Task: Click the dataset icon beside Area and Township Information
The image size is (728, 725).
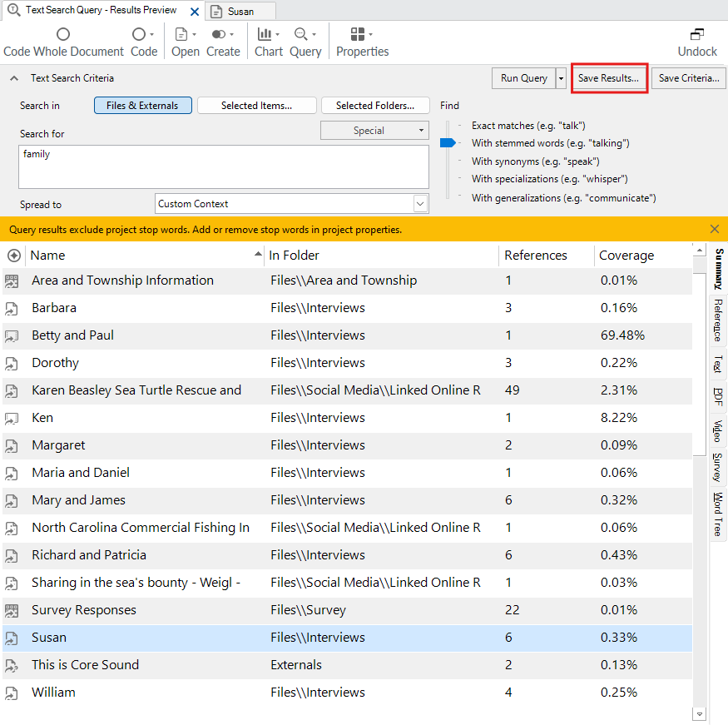Action: [12, 281]
